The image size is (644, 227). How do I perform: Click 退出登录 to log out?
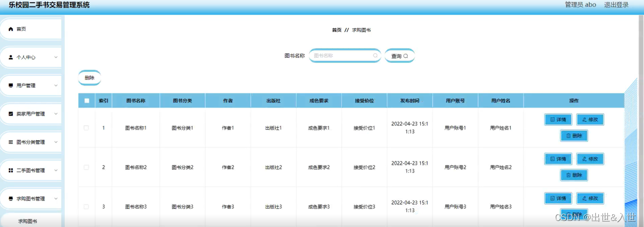click(x=616, y=5)
